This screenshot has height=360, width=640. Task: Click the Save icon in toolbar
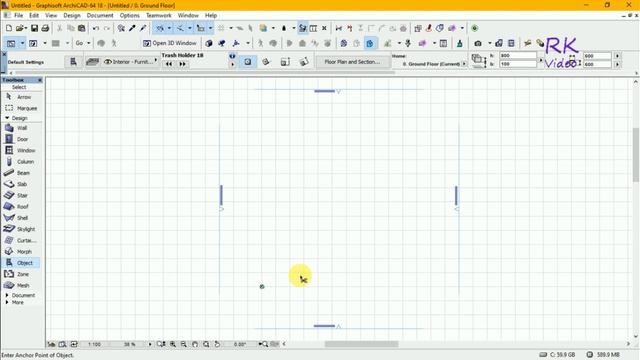pos(34,28)
